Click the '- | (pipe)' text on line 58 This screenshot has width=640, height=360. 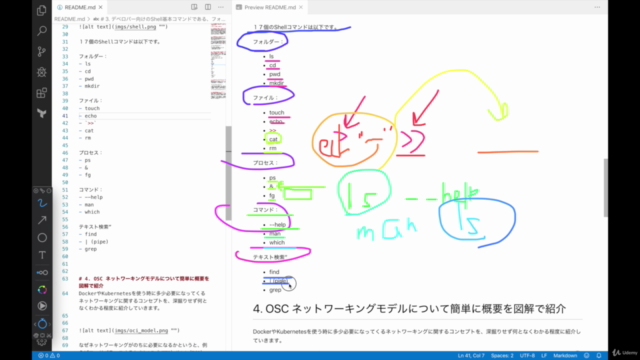click(93, 242)
